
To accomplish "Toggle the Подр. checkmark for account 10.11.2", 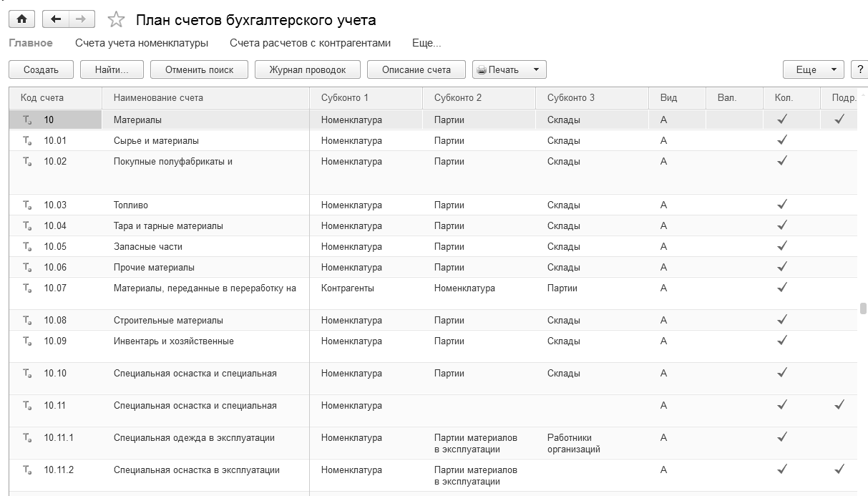I will pos(839,470).
